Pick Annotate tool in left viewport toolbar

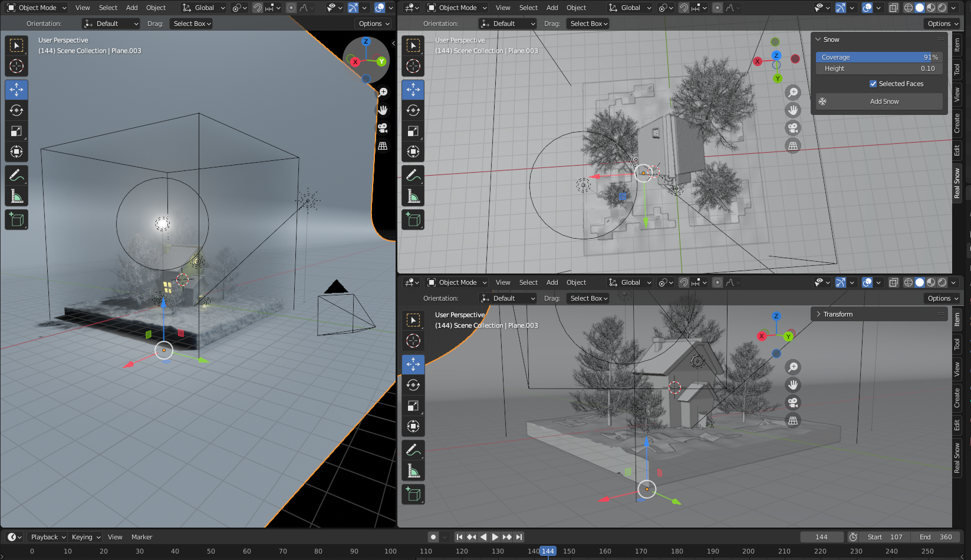coord(17,175)
